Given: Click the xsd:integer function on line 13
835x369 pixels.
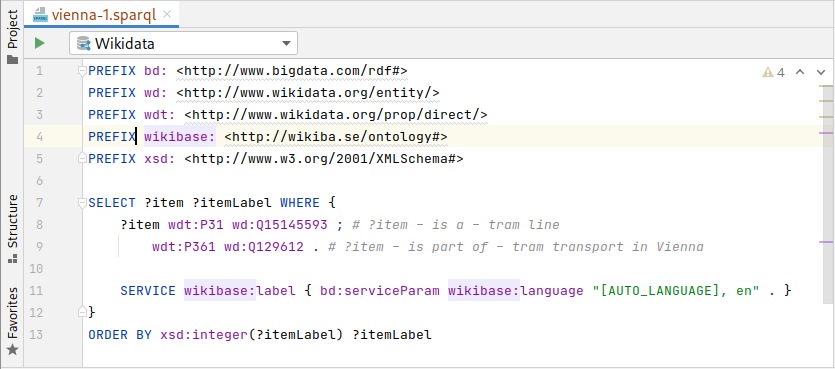Looking at the screenshot, I should pyautogui.click(x=204, y=334).
